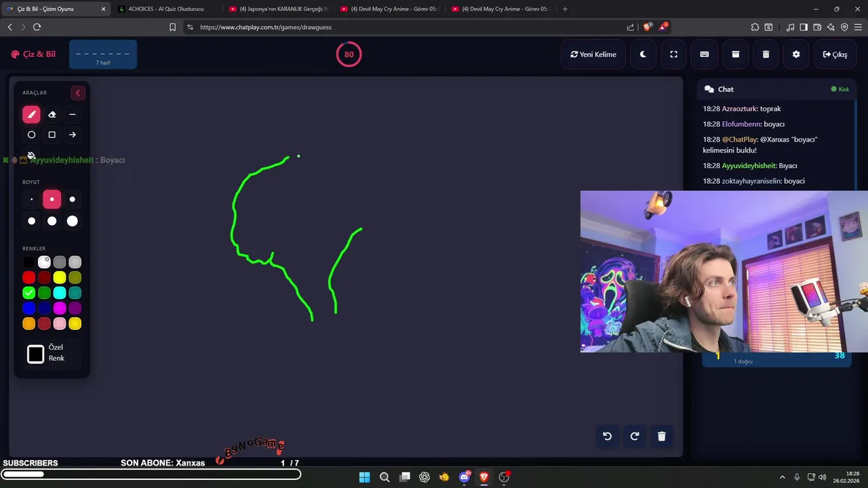
Task: Go back in browser history
Action: coord(9,27)
